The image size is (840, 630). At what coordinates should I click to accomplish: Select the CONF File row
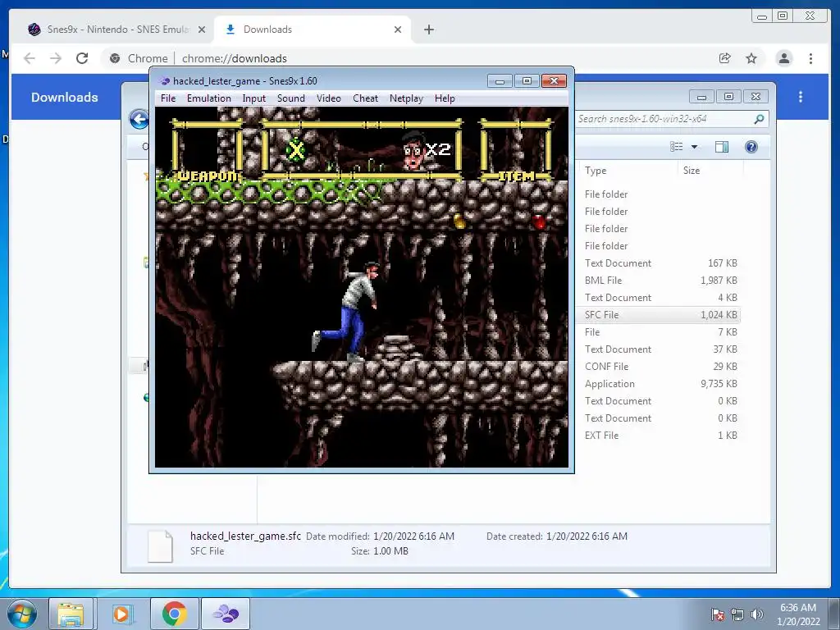(x=660, y=367)
